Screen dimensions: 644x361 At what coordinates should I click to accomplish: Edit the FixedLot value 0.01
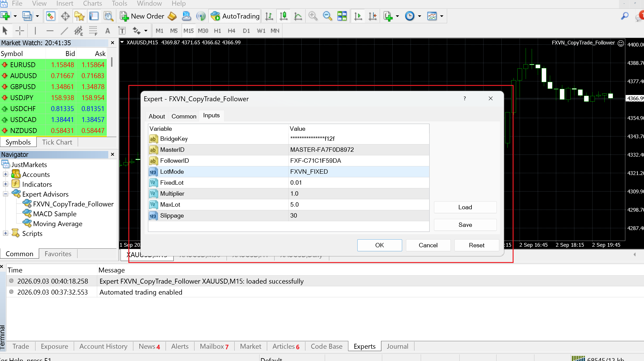(359, 183)
